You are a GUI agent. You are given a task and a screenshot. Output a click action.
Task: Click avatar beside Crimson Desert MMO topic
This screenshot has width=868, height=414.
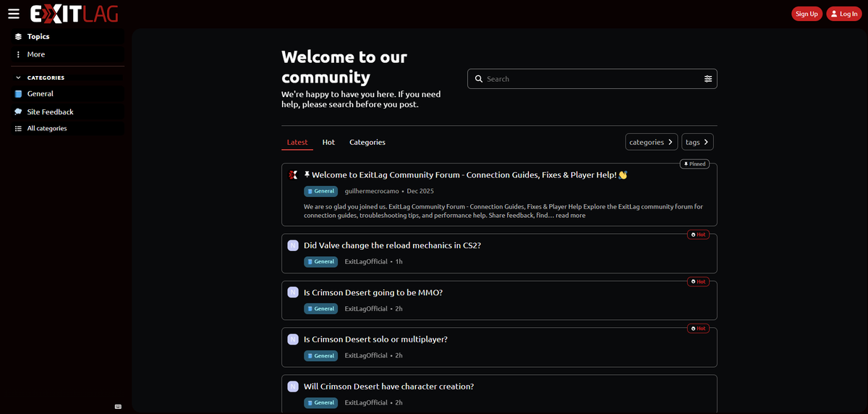293,292
